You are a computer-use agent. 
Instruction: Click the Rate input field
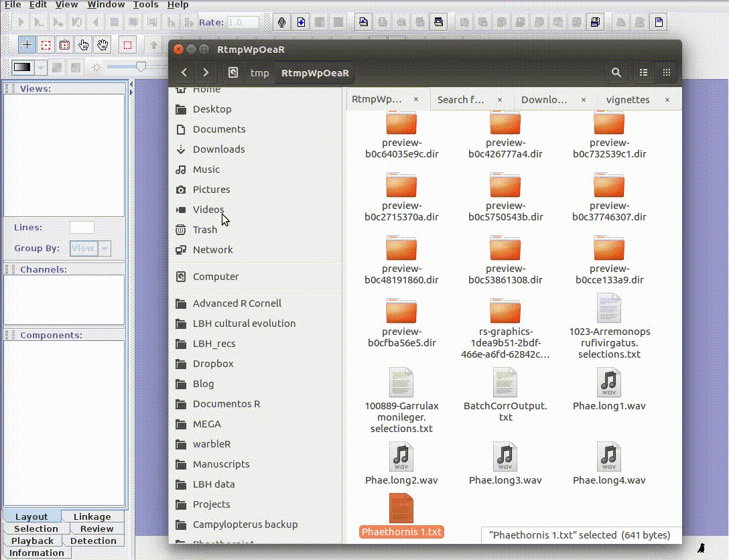click(x=243, y=22)
